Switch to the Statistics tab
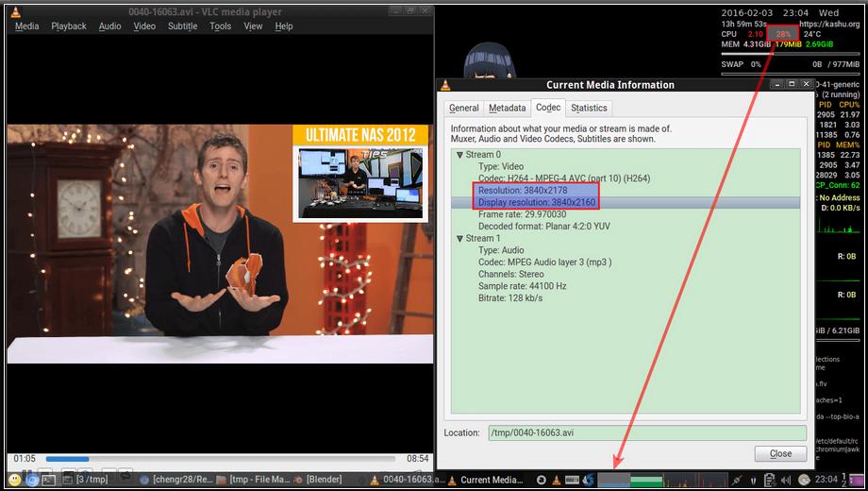The width and height of the screenshot is (868, 491). click(x=589, y=108)
